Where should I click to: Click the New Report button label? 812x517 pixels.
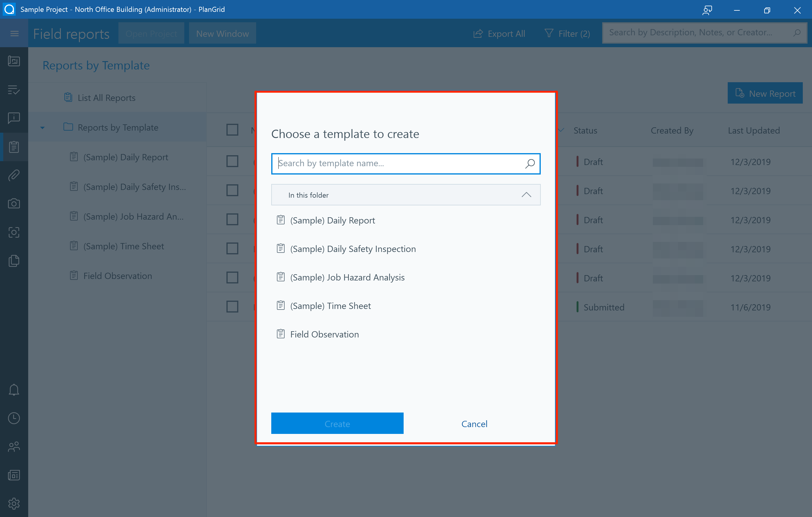click(x=772, y=94)
